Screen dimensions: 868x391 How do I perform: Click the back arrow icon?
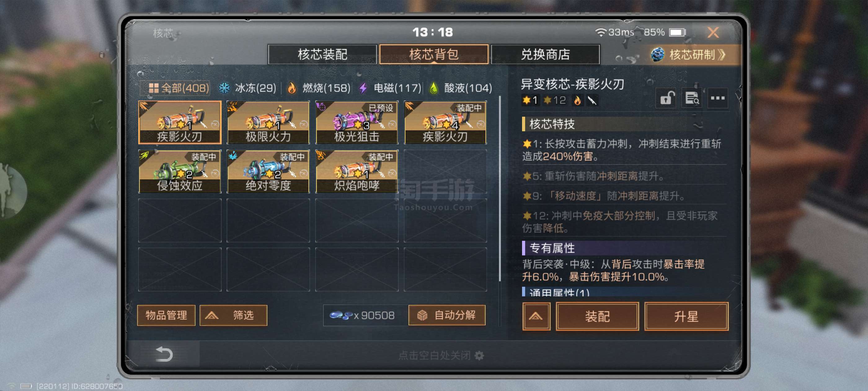[x=164, y=354]
